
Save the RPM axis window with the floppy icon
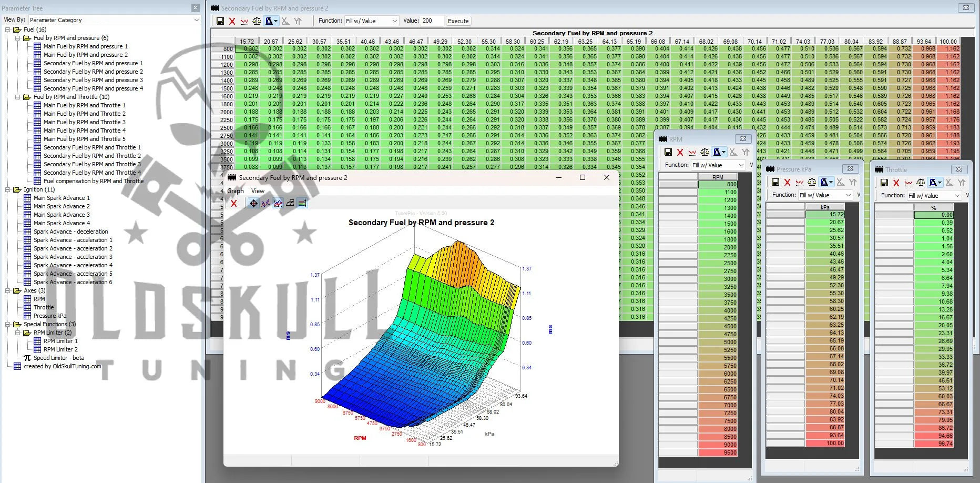click(x=668, y=152)
